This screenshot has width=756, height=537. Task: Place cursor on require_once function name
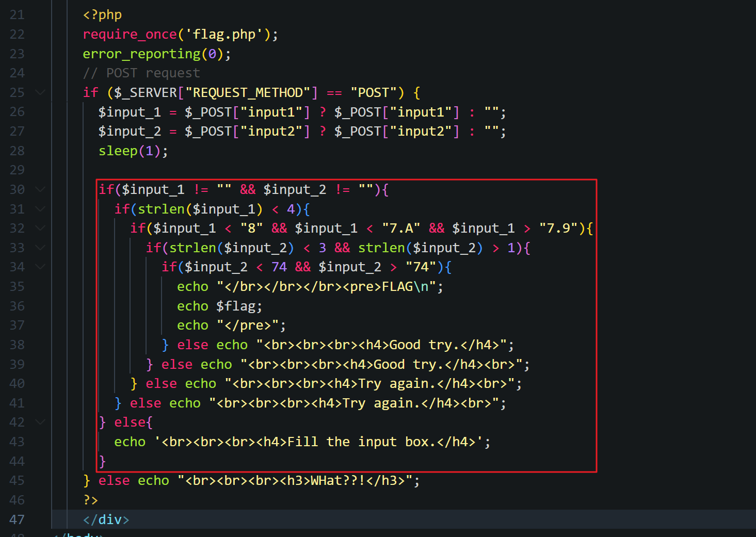(x=130, y=35)
